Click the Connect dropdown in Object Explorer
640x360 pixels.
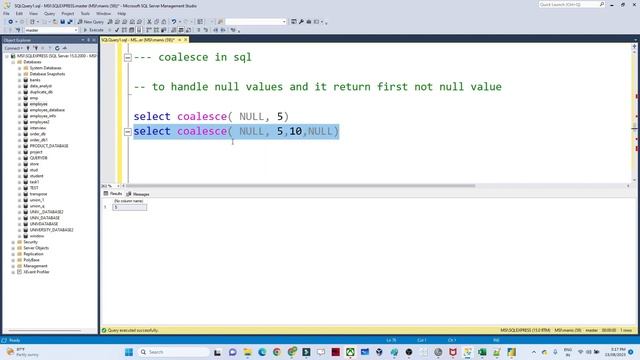(13, 48)
